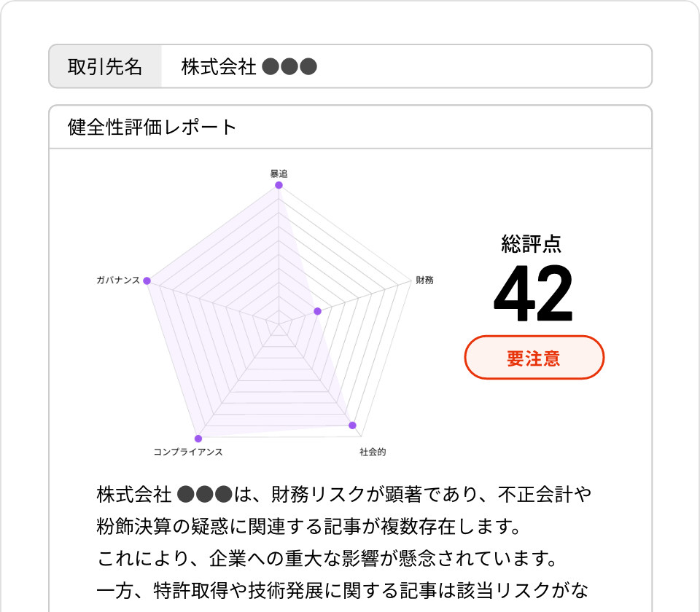Select the ガバナンス data point on the chart
This screenshot has width=700, height=612.
click(x=149, y=278)
